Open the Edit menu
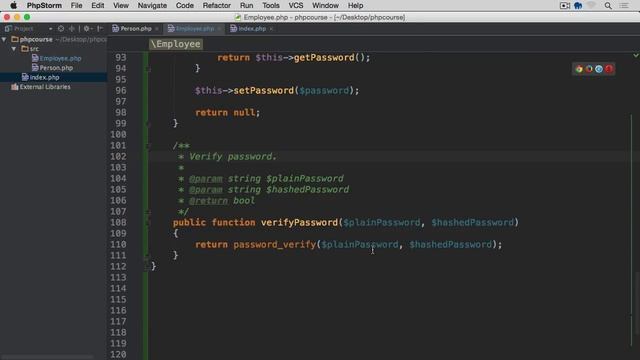This screenshot has width=640, height=360. [x=98, y=5]
